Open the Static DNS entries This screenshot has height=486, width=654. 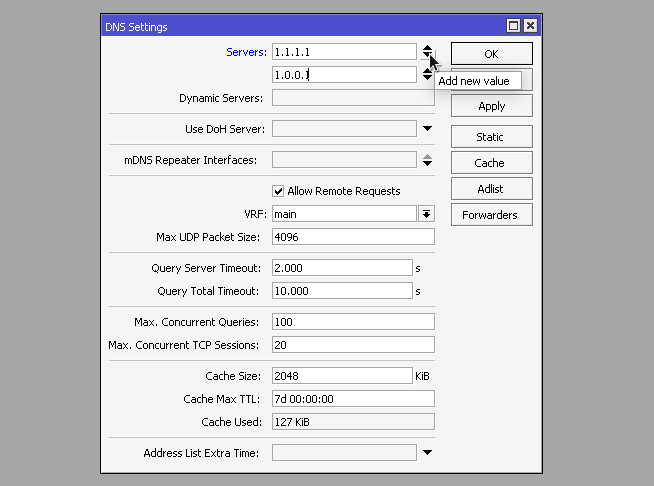click(491, 137)
